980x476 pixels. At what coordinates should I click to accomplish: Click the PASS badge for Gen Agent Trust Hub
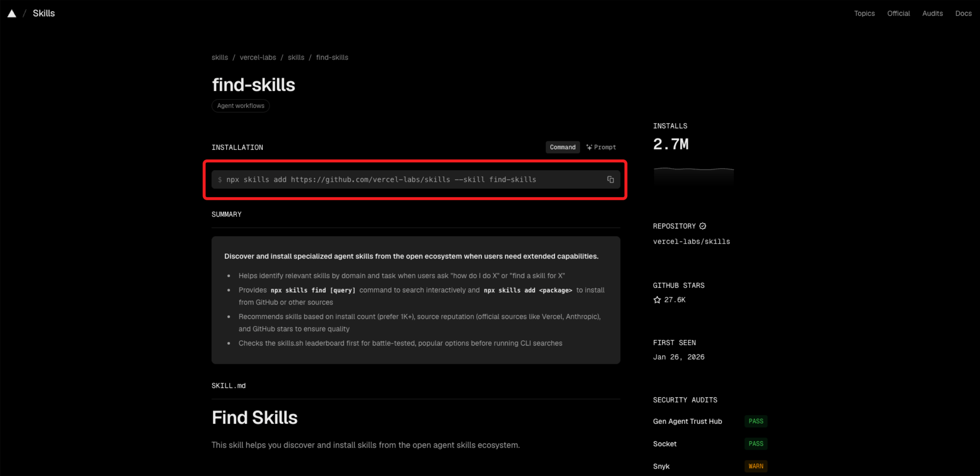click(755, 421)
